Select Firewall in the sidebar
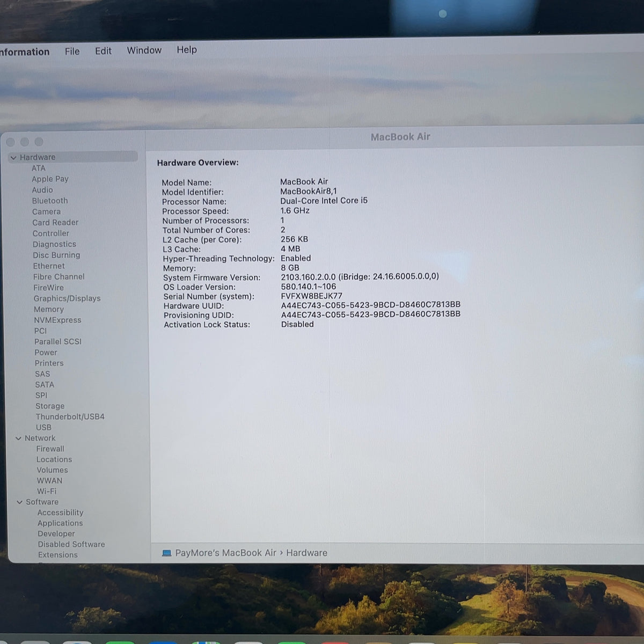 tap(50, 449)
